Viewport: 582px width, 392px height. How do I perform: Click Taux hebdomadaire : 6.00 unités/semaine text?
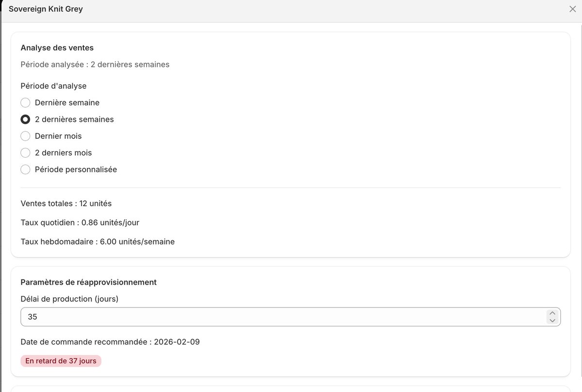98,241
